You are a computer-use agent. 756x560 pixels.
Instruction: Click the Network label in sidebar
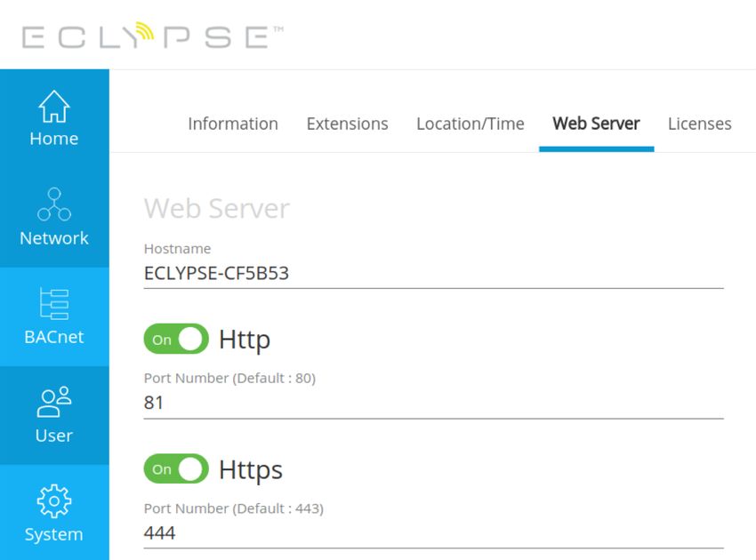point(54,238)
